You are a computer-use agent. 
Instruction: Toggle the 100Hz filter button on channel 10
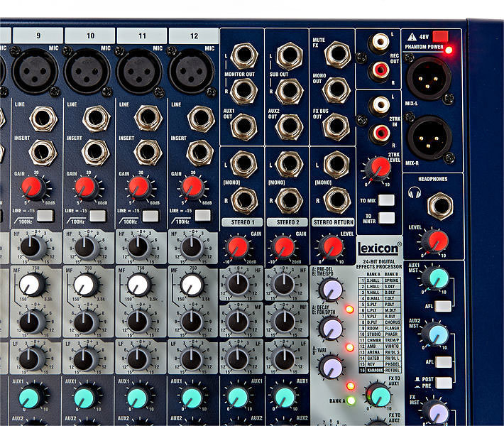(98, 216)
